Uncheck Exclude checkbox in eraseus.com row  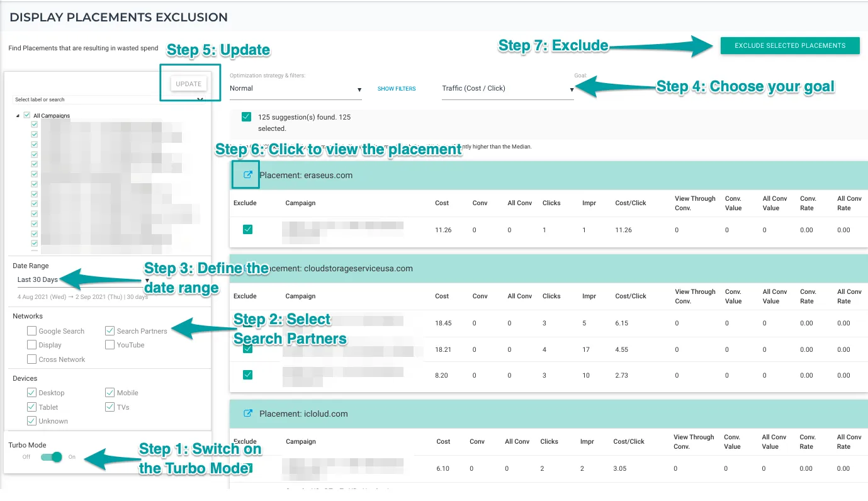(247, 230)
